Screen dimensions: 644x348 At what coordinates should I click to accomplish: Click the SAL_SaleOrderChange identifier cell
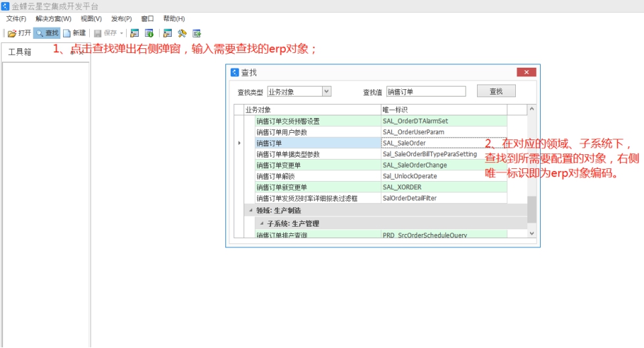pyautogui.click(x=444, y=166)
